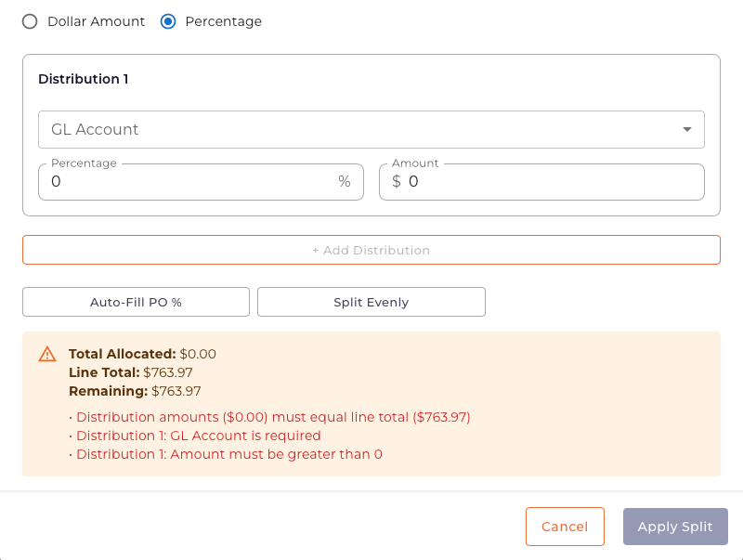
Task: Click the Amount must be greater error
Action: tap(228, 454)
